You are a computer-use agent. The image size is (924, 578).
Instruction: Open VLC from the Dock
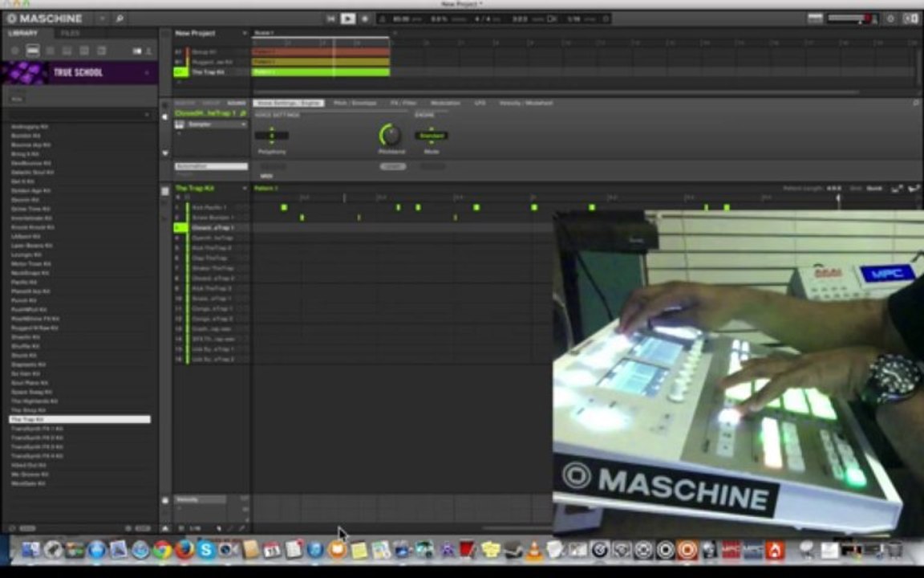coord(534,550)
